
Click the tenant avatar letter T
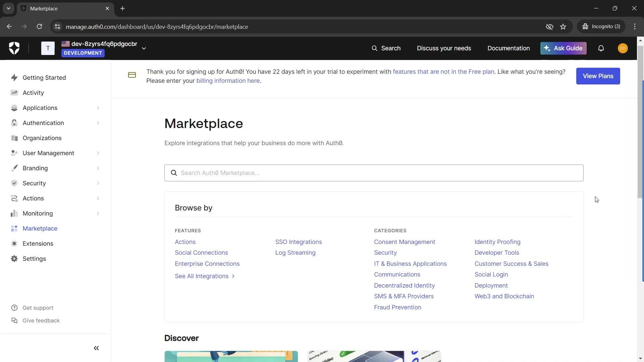pyautogui.click(x=48, y=48)
